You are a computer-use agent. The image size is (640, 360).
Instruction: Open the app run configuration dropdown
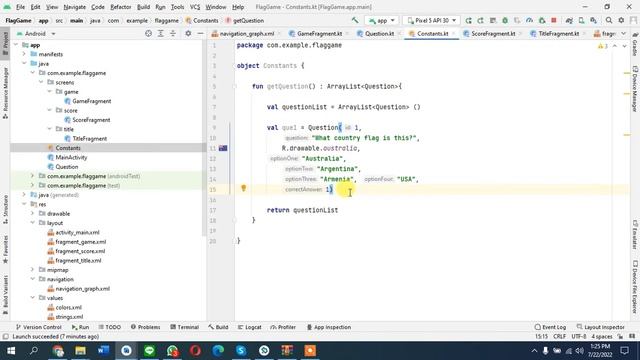pyautogui.click(x=382, y=20)
